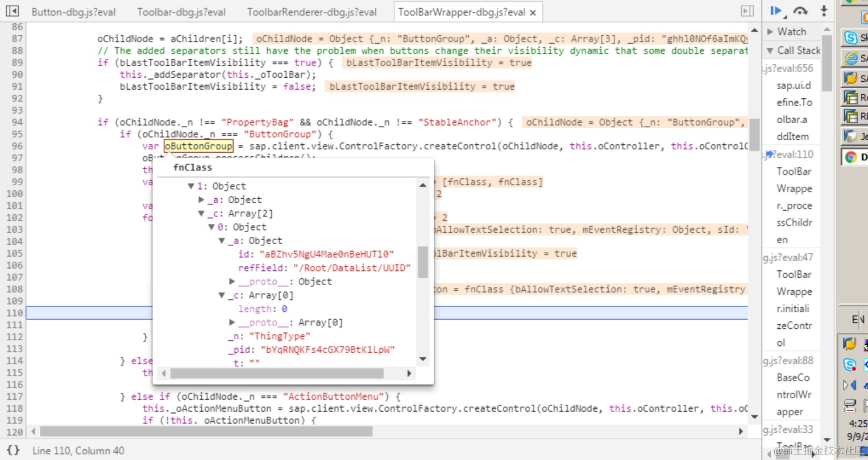Toggle the file navigator pane icon
This screenshot has width=868, height=460.
[x=12, y=11]
